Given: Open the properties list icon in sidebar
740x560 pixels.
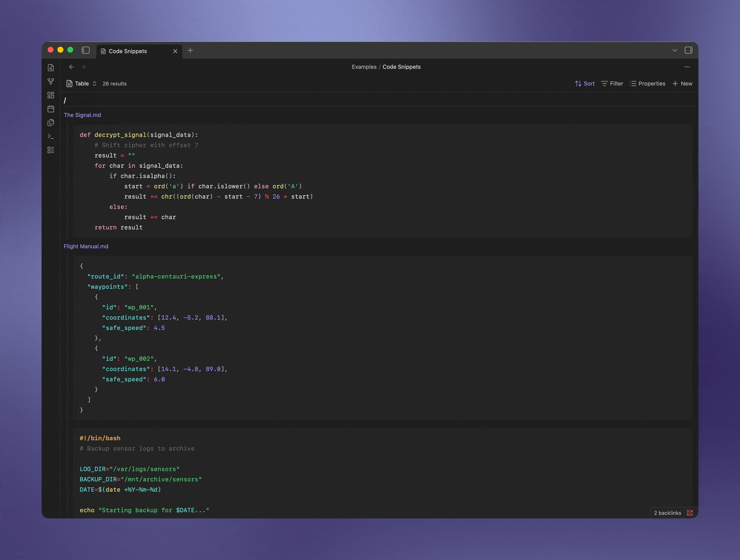Looking at the screenshot, I should (x=51, y=150).
